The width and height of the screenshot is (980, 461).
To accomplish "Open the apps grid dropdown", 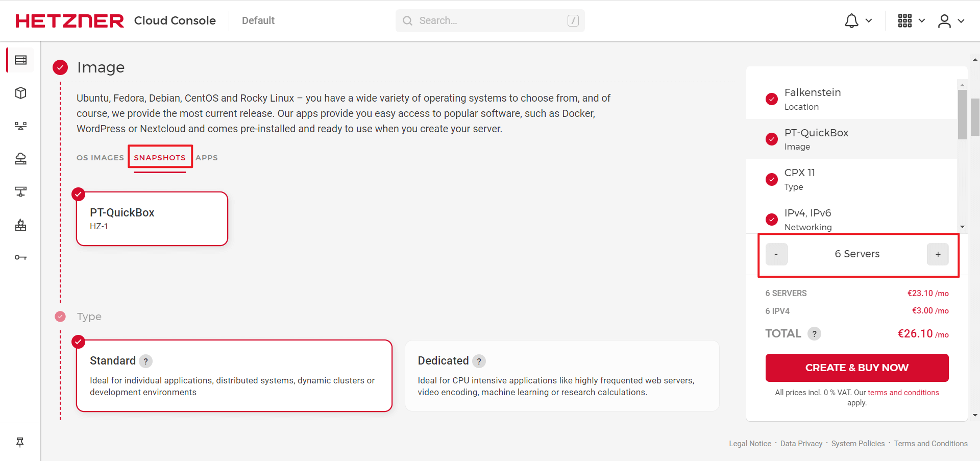I will pyautogui.click(x=911, y=21).
